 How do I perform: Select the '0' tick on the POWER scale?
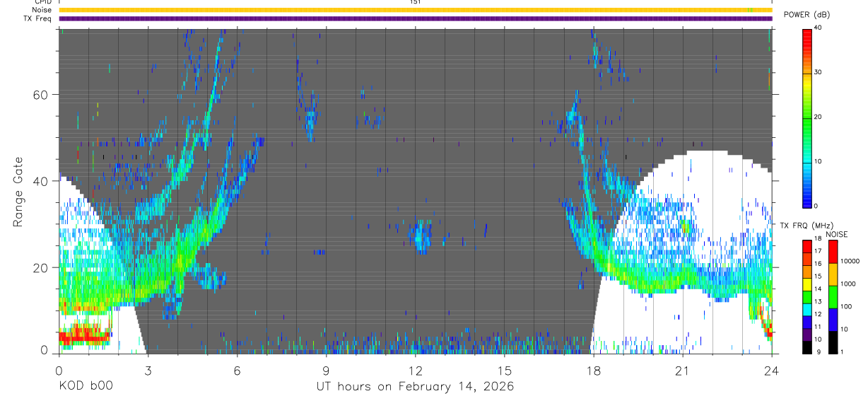click(x=816, y=206)
